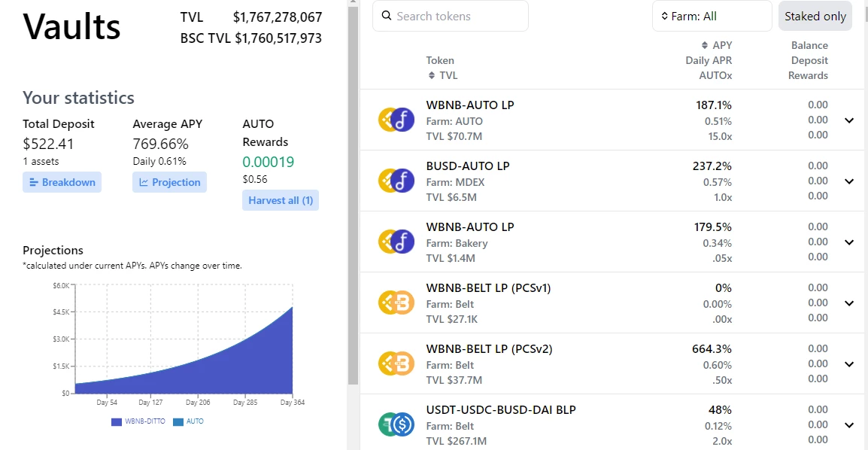868x450 pixels.
Task: Click the 'Vaults' page heading
Action: (x=71, y=26)
